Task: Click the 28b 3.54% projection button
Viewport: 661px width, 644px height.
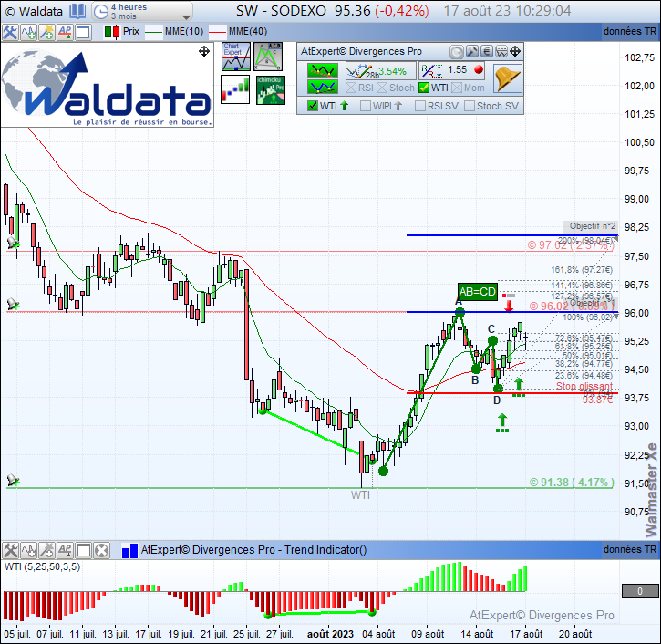Action: click(x=381, y=71)
